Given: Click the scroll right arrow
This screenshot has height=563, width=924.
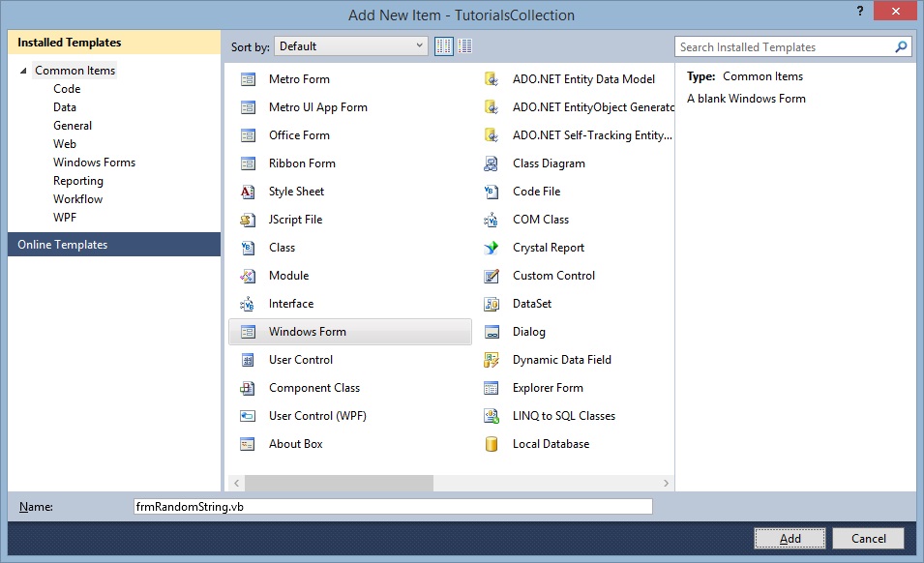Looking at the screenshot, I should (666, 483).
